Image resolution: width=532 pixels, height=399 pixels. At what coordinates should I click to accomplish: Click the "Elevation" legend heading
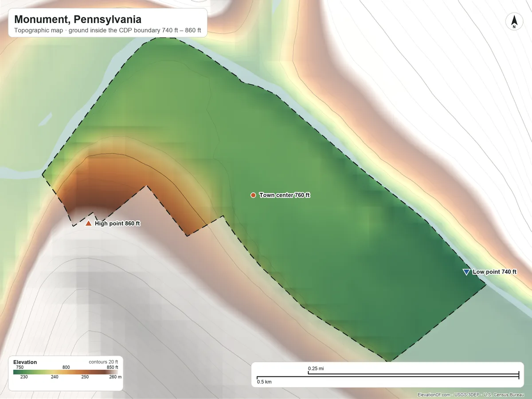(25, 362)
